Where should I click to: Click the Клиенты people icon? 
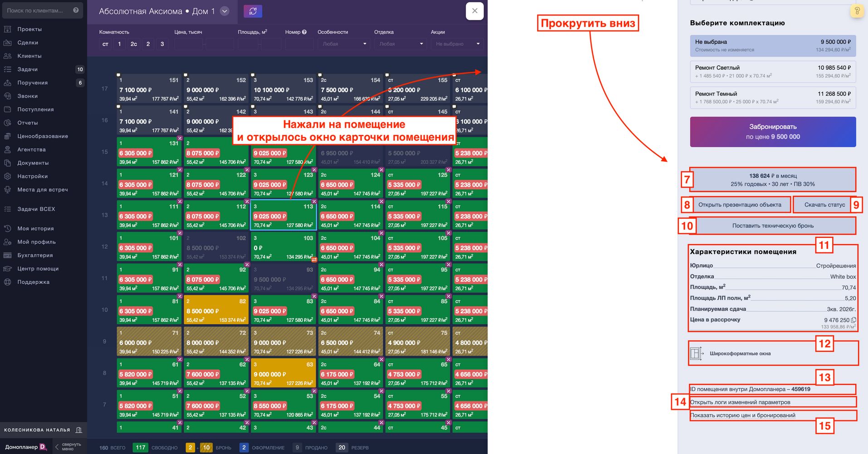(7, 56)
